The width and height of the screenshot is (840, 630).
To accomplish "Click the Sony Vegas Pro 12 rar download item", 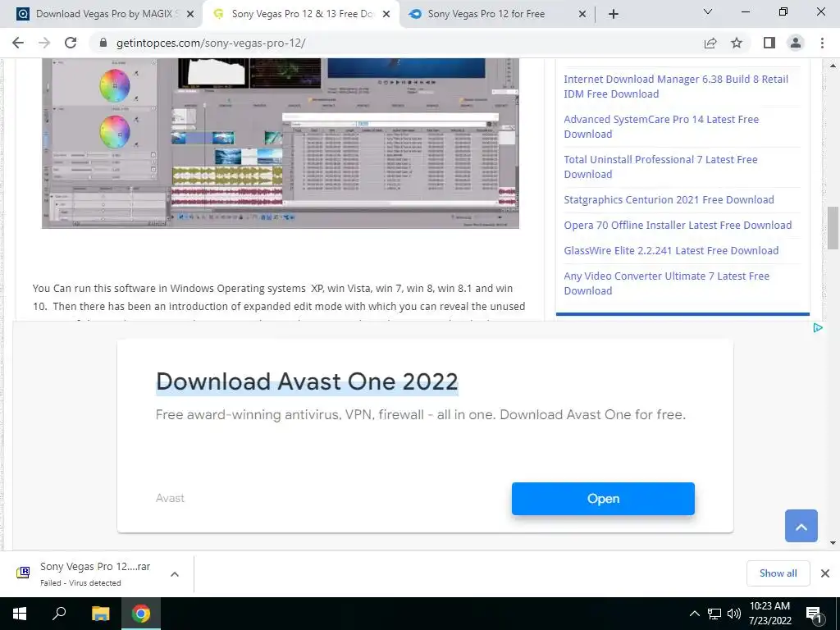I will click(x=95, y=573).
